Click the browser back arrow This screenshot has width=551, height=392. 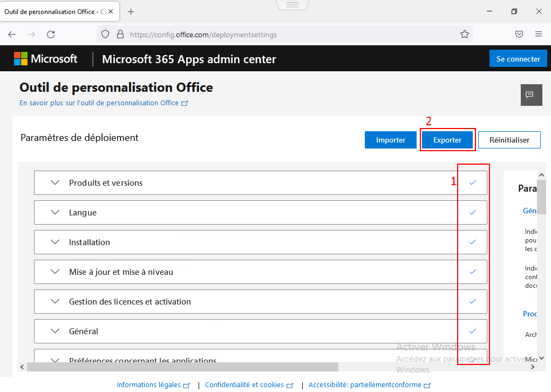click(12, 34)
